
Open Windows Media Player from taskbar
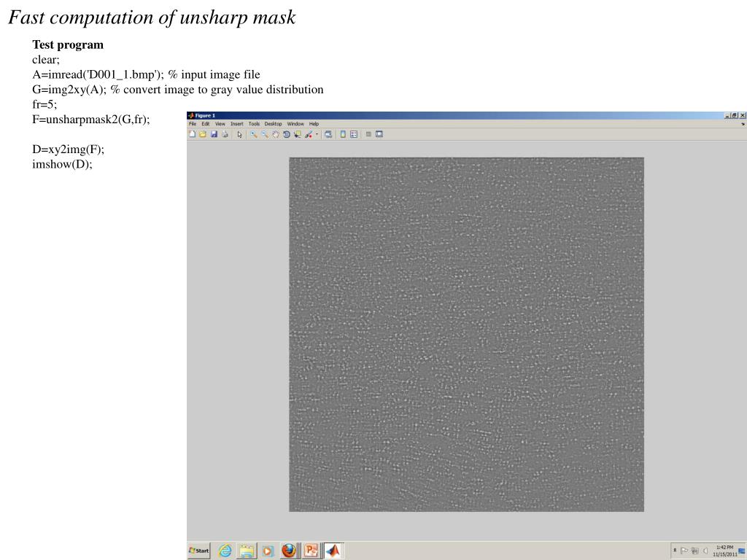pos(268,551)
